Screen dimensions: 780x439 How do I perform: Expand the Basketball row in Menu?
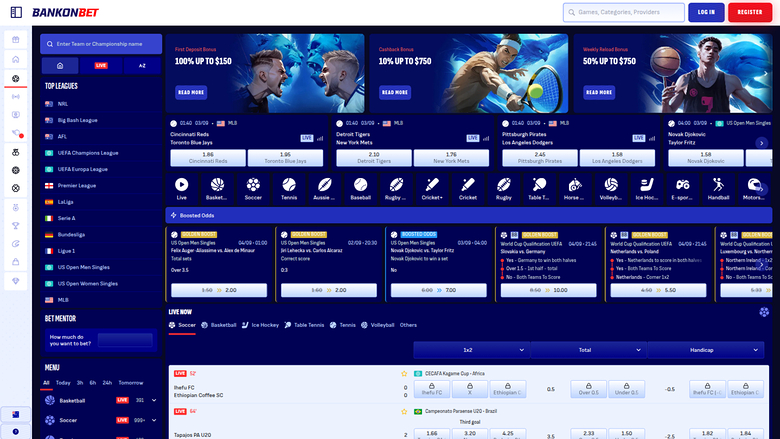click(x=154, y=400)
